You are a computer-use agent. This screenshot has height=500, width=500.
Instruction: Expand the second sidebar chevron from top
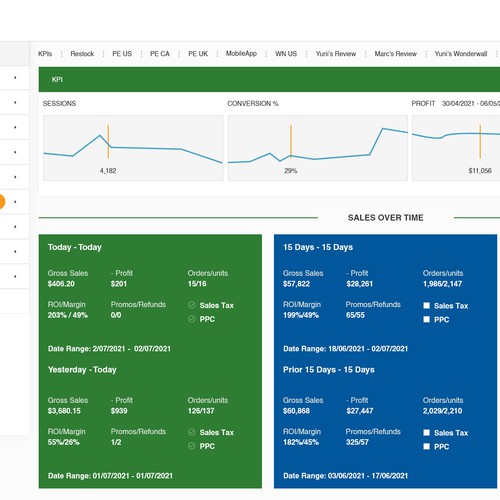15,102
